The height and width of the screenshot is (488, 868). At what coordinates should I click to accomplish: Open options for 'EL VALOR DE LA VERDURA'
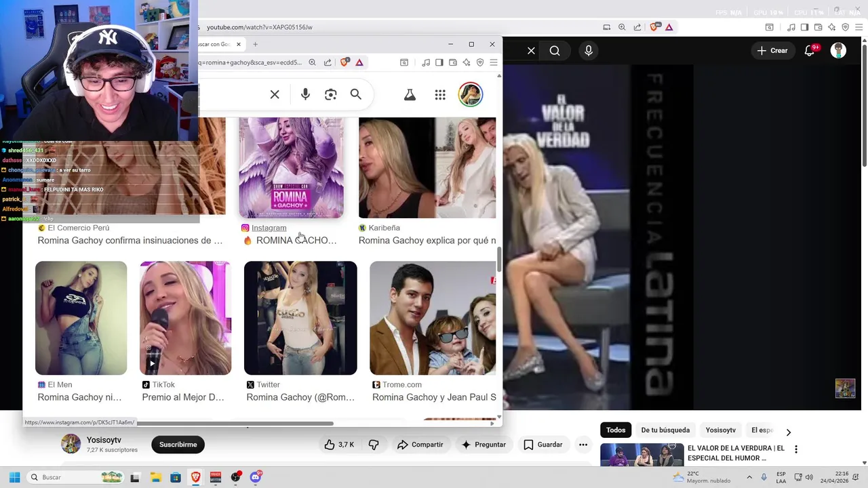pyautogui.click(x=796, y=449)
